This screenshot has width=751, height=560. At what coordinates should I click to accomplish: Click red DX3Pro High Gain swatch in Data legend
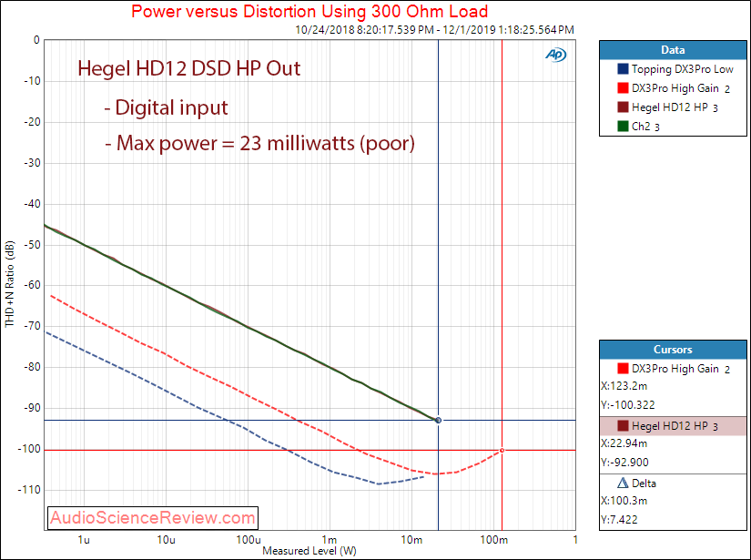point(623,88)
